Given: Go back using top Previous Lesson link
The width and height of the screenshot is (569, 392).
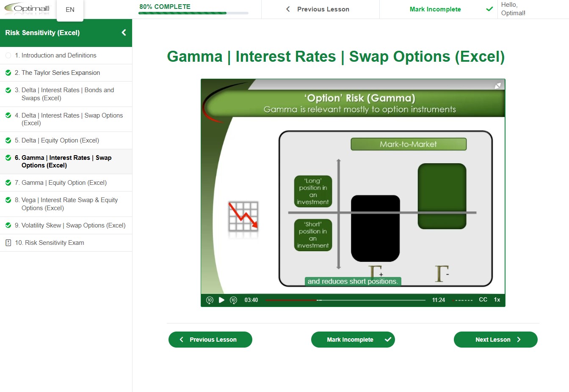Looking at the screenshot, I should [x=318, y=9].
